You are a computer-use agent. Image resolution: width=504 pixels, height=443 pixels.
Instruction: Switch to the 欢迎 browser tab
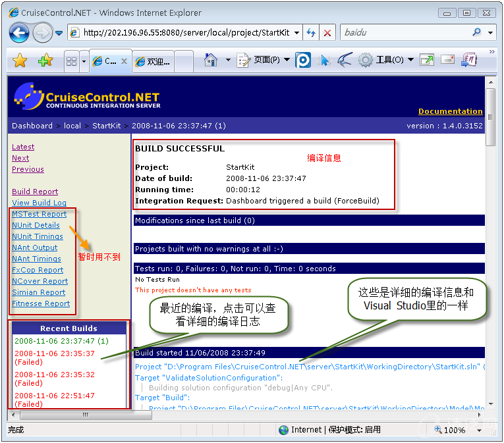pos(152,61)
